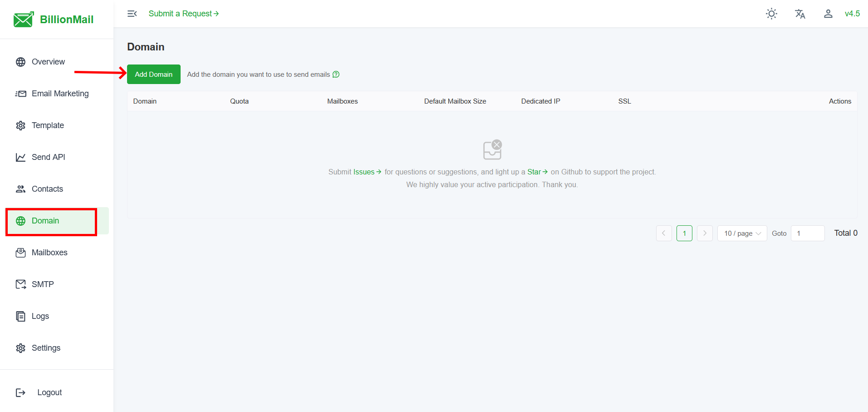Viewport: 868px width, 412px height.
Task: Open the Email Marketing section
Action: pyautogui.click(x=60, y=94)
